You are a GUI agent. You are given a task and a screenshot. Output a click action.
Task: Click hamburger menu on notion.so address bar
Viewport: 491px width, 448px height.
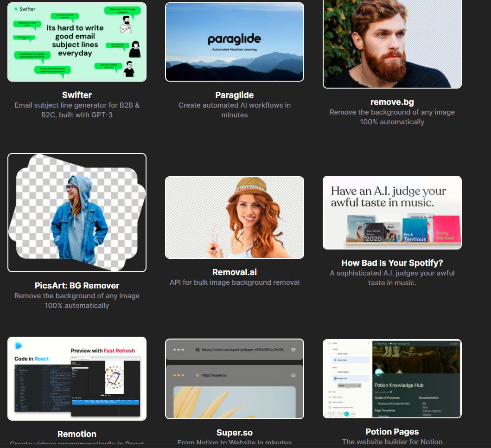click(293, 350)
